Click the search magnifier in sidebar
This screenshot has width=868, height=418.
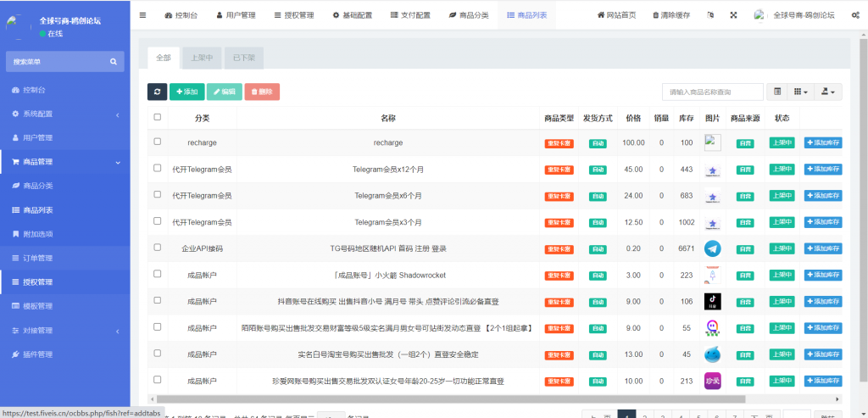point(114,62)
